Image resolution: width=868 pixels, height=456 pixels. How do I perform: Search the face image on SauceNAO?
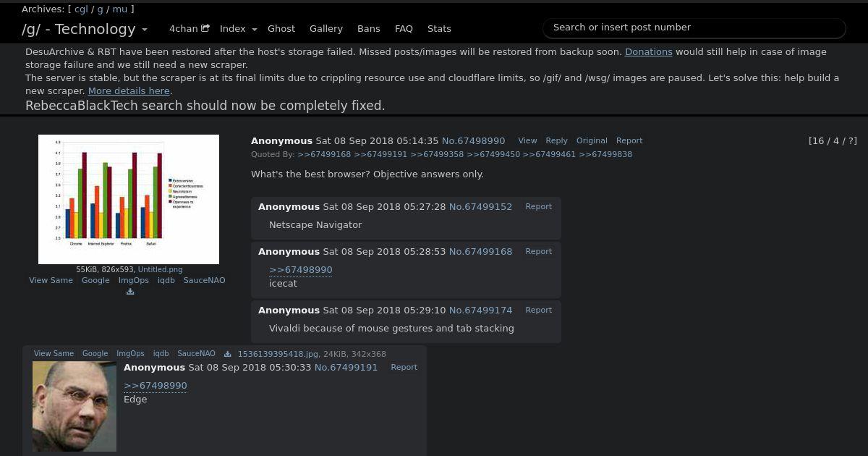[196, 354]
